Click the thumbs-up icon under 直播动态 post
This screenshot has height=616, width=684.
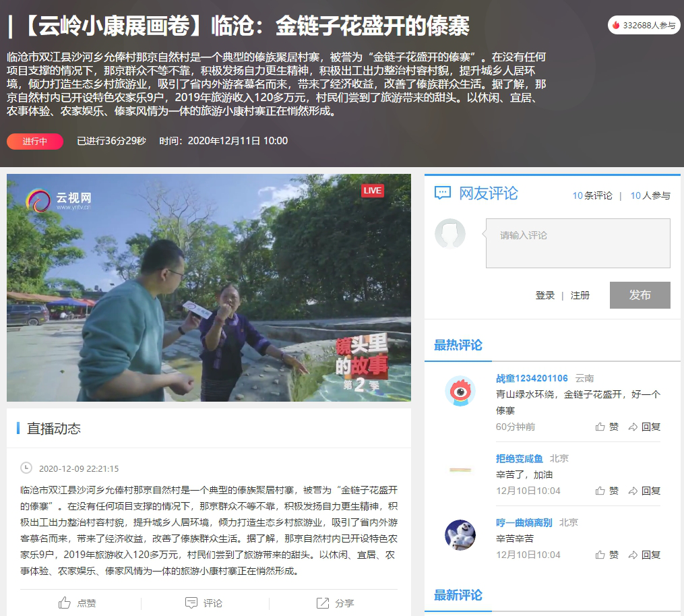coord(65,603)
